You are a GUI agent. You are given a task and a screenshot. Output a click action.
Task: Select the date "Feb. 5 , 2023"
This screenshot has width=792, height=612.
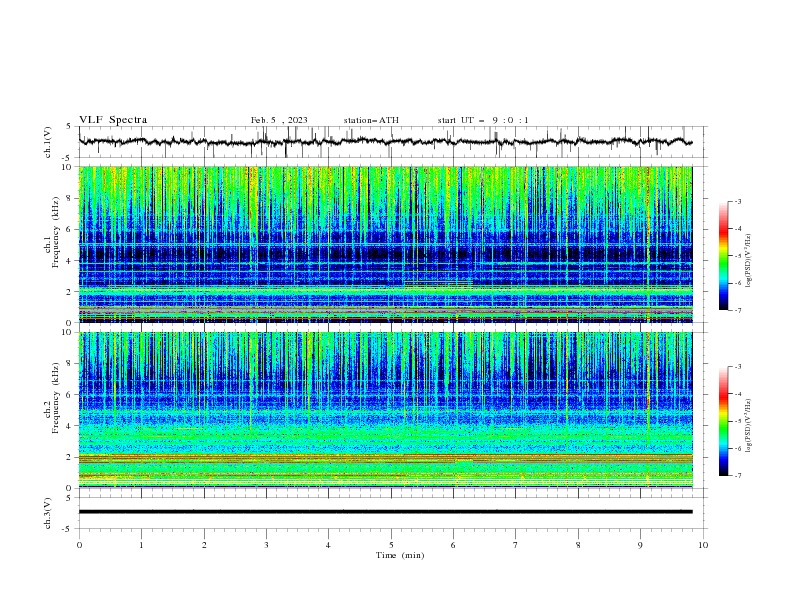click(279, 120)
